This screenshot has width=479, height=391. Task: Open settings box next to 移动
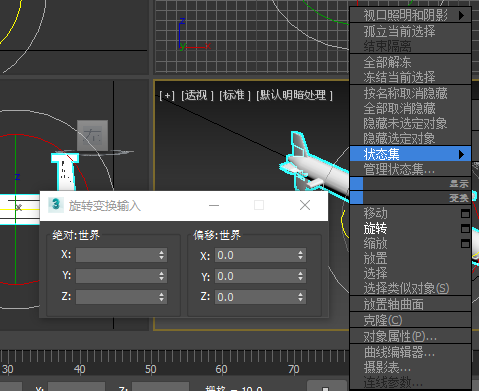tap(465, 213)
